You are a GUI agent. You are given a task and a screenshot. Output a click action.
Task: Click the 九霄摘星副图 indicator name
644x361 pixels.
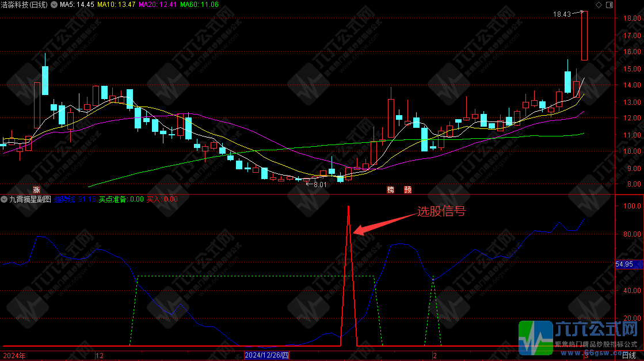pyautogui.click(x=30, y=199)
